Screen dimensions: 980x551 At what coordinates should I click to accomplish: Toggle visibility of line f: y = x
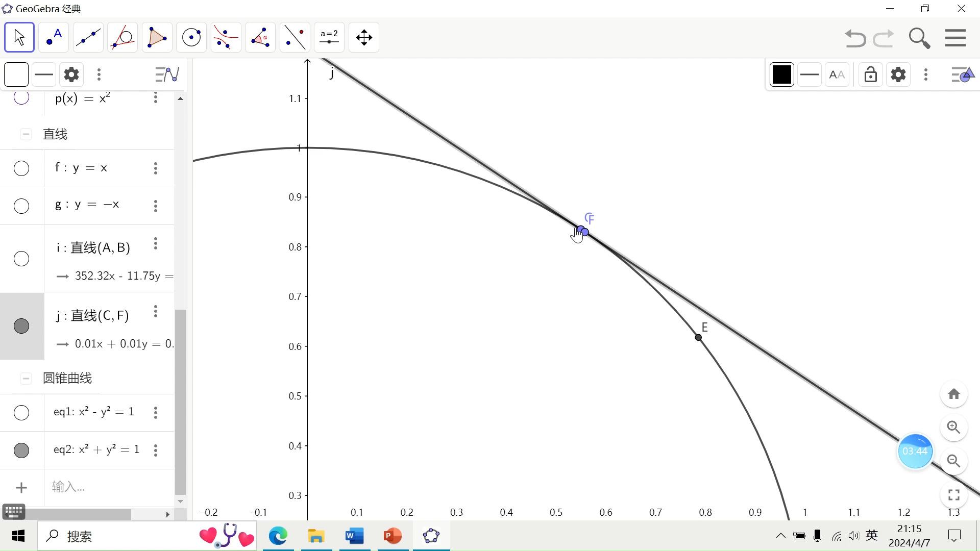click(21, 168)
